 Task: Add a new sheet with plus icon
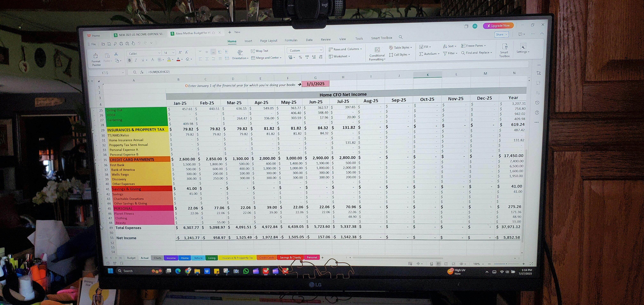click(x=322, y=258)
